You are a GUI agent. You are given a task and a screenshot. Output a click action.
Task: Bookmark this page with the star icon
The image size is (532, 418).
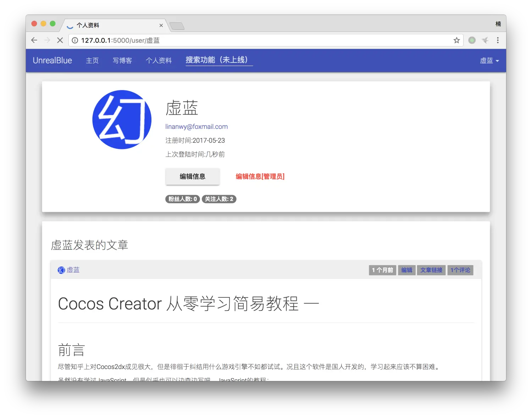point(456,40)
